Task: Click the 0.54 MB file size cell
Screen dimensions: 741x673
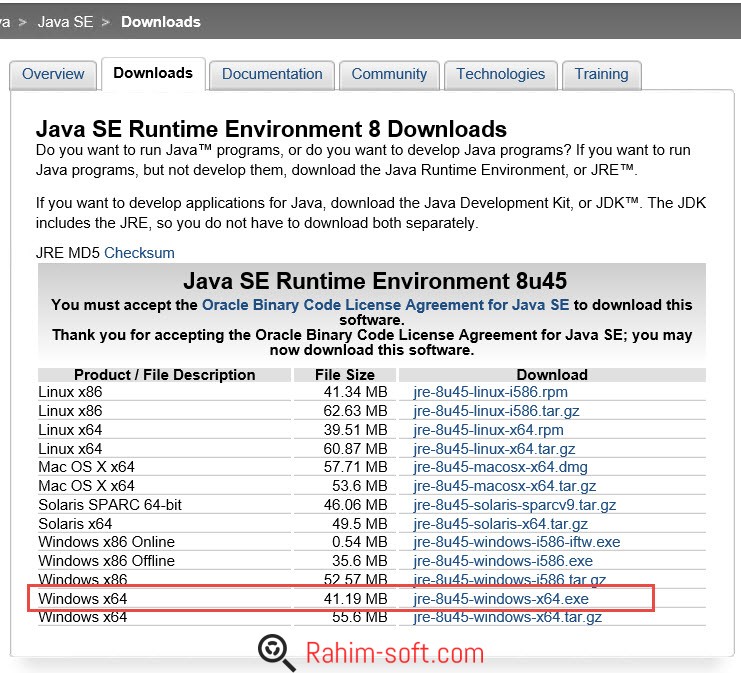Action: pyautogui.click(x=359, y=542)
